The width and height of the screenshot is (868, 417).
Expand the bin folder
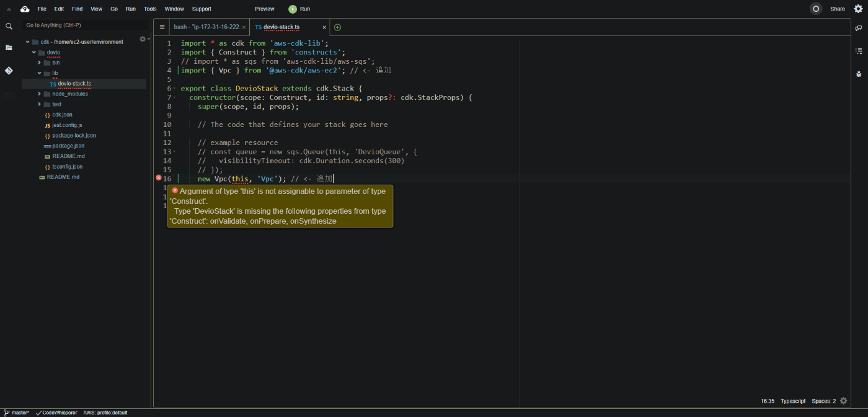[x=39, y=63]
